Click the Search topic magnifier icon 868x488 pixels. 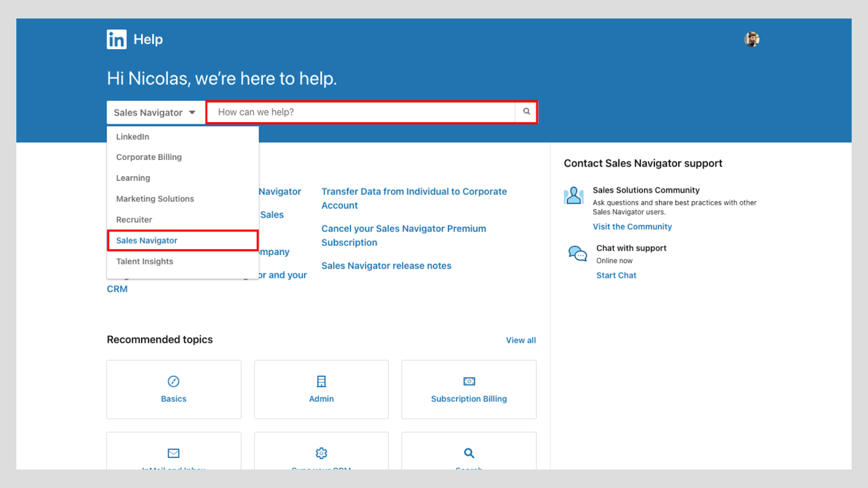(469, 453)
